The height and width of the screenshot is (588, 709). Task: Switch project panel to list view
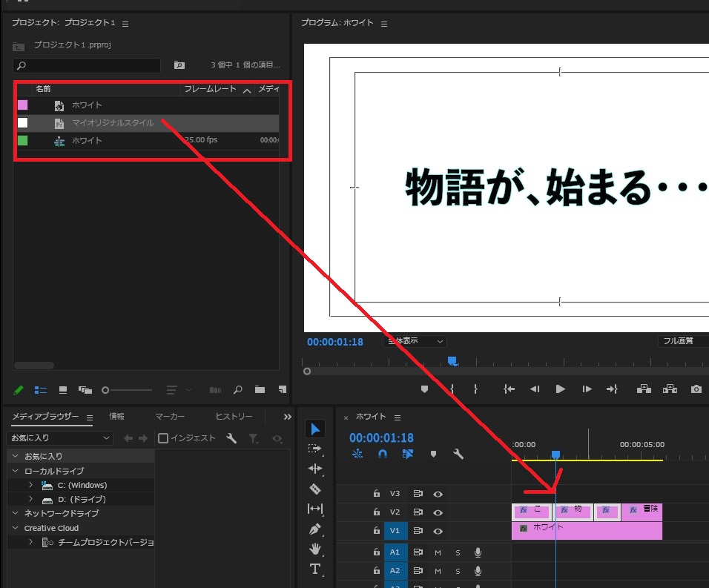[x=41, y=389]
